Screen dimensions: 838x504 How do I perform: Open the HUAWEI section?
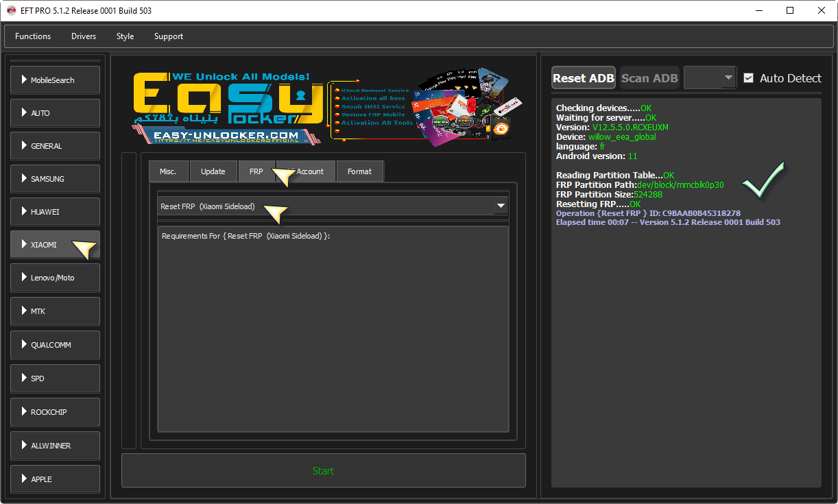[x=56, y=212]
